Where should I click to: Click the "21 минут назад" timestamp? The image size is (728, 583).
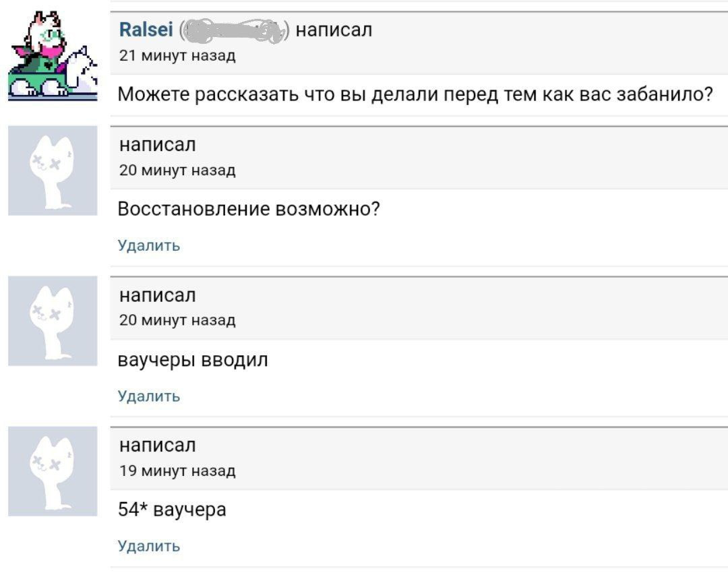(x=177, y=56)
